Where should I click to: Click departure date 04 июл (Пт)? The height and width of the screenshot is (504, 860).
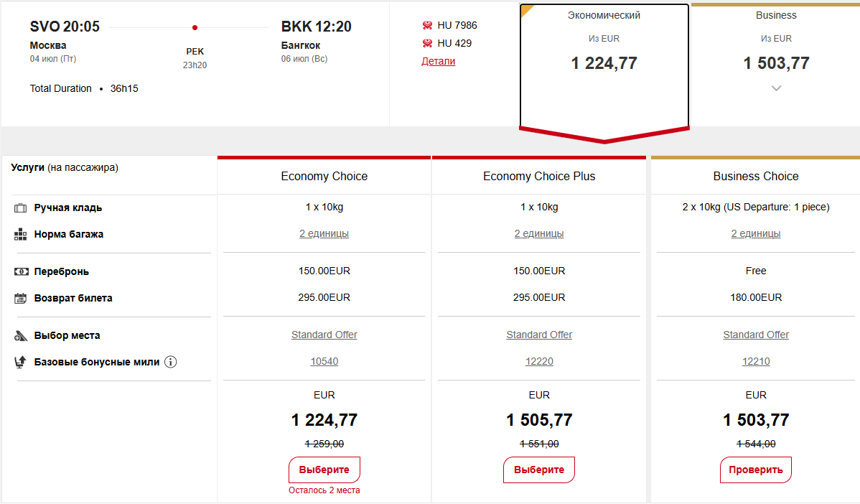pos(52,59)
